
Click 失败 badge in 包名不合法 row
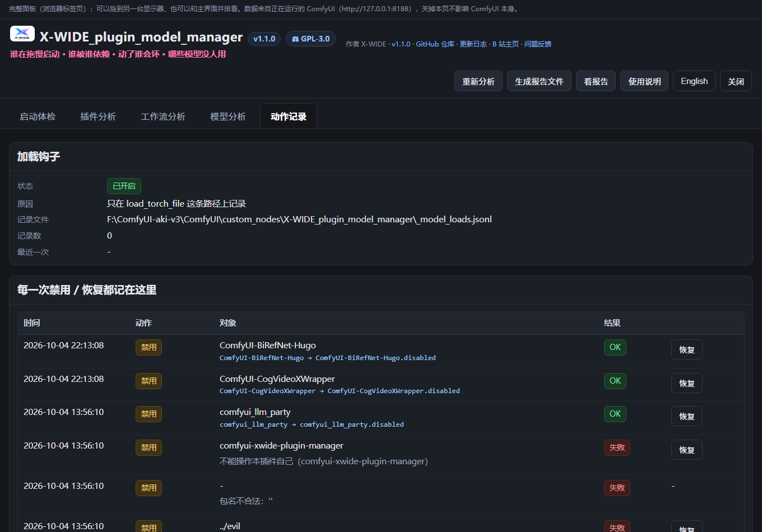point(617,488)
